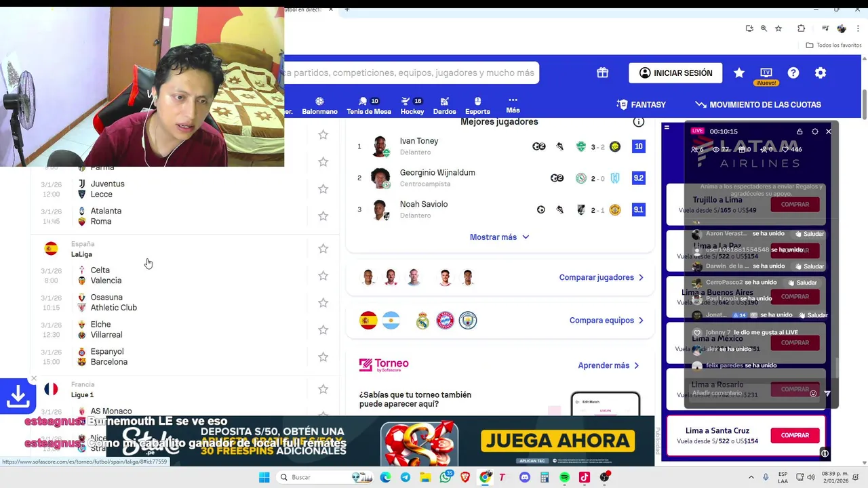Favorite the Osasuna vs Athletic Club match

pyautogui.click(x=323, y=303)
